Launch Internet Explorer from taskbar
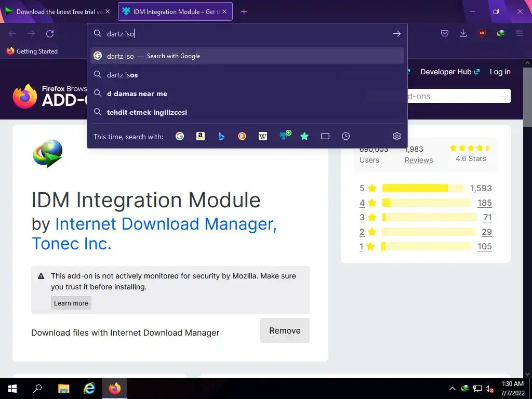The image size is (532, 399). click(x=89, y=389)
